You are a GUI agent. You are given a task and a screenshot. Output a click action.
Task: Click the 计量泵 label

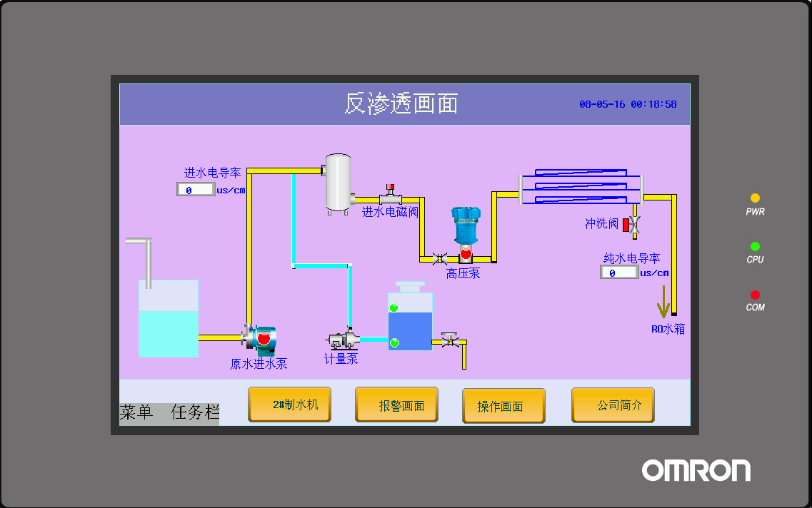(341, 358)
